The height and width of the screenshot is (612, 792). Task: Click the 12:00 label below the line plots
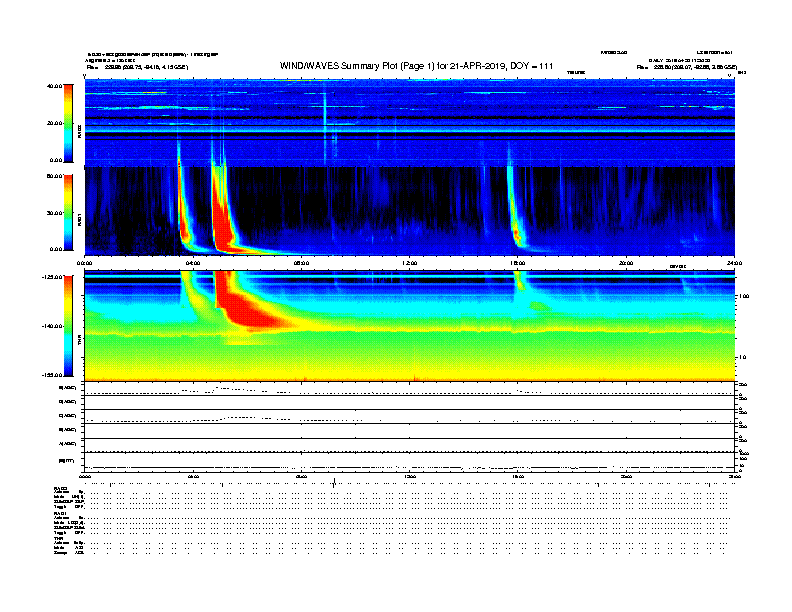[x=409, y=476]
